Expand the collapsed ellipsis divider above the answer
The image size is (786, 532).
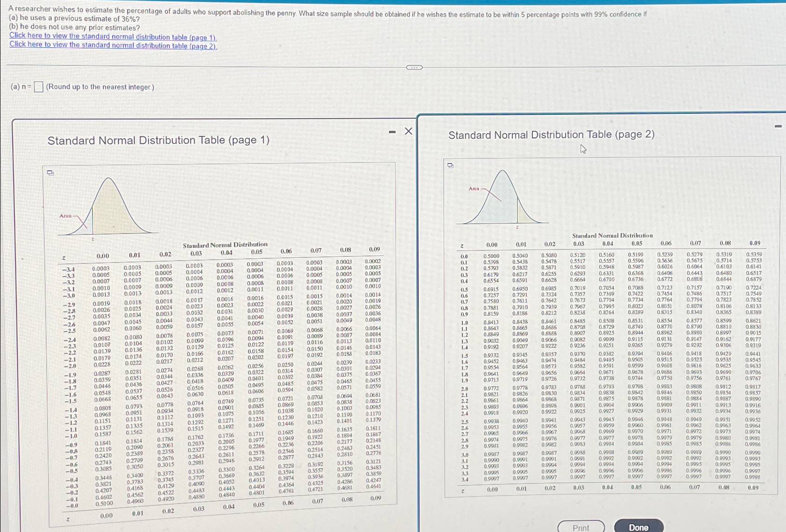(x=414, y=67)
